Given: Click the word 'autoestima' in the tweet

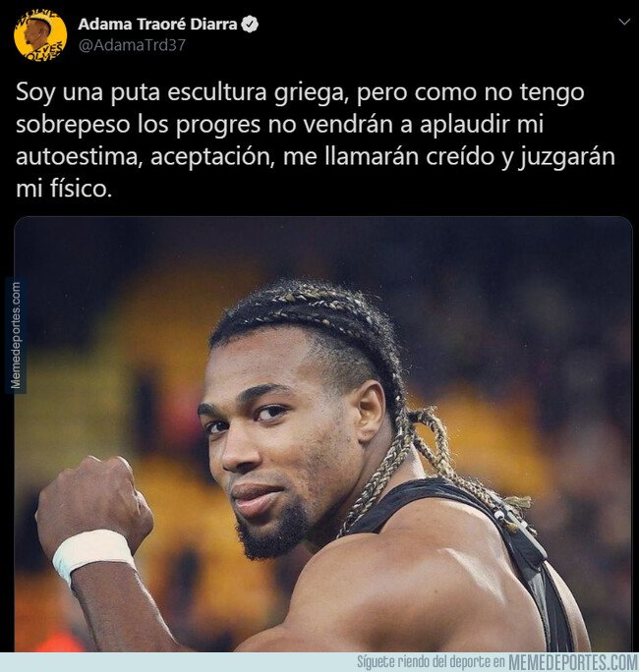Looking at the screenshot, I should pyautogui.click(x=80, y=156).
